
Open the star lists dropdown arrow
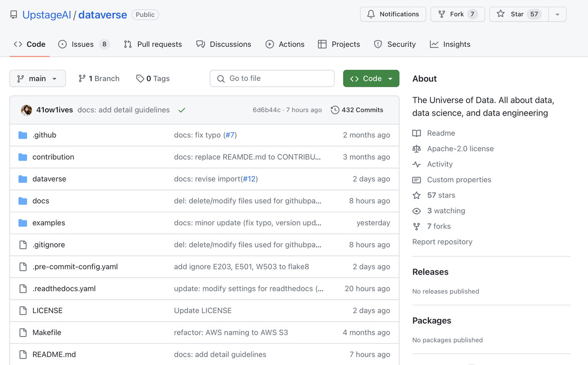(x=557, y=14)
